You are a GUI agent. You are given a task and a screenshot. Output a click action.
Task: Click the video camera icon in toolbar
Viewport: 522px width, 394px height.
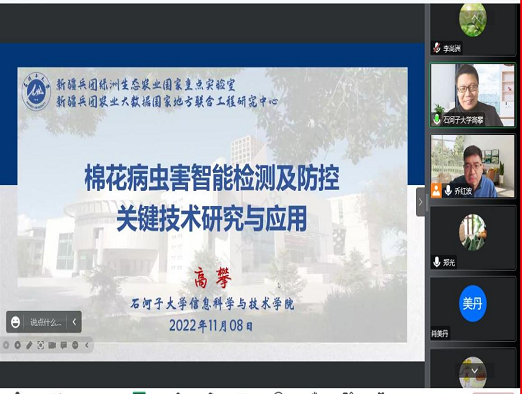52,345
